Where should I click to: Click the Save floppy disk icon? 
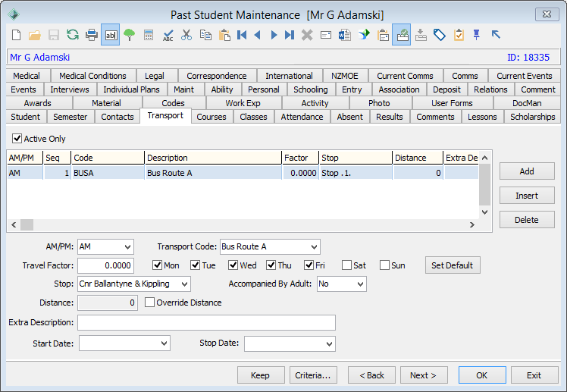coord(54,35)
